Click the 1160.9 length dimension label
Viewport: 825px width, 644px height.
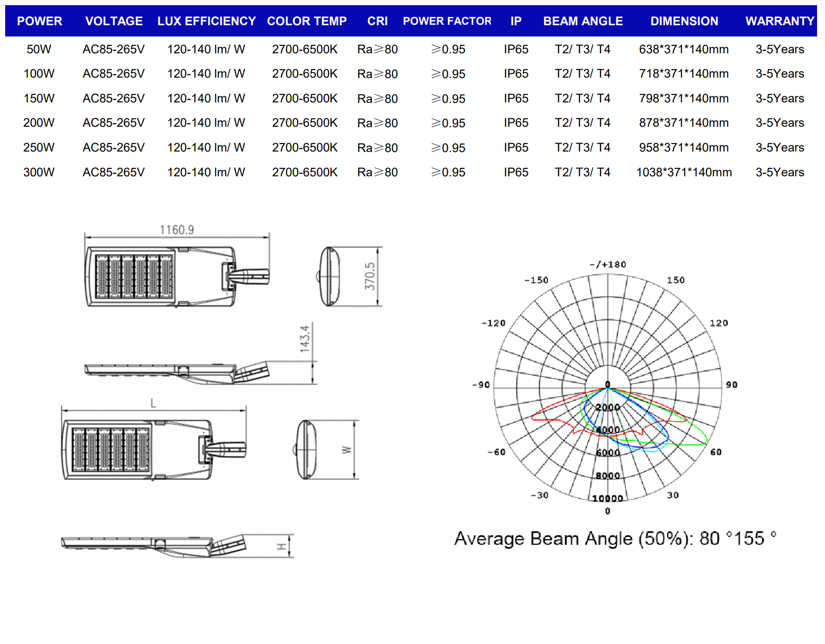pos(176,230)
